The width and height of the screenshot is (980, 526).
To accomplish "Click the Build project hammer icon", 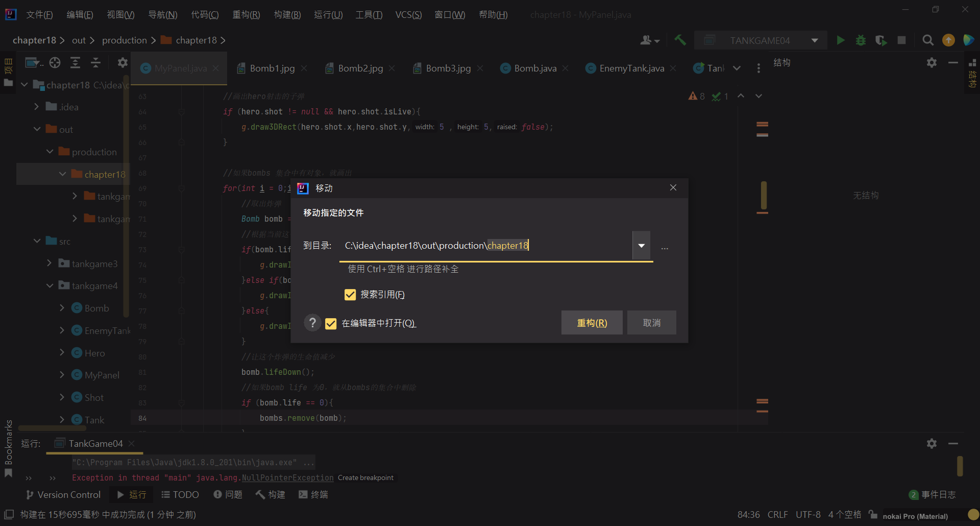I will click(x=680, y=40).
